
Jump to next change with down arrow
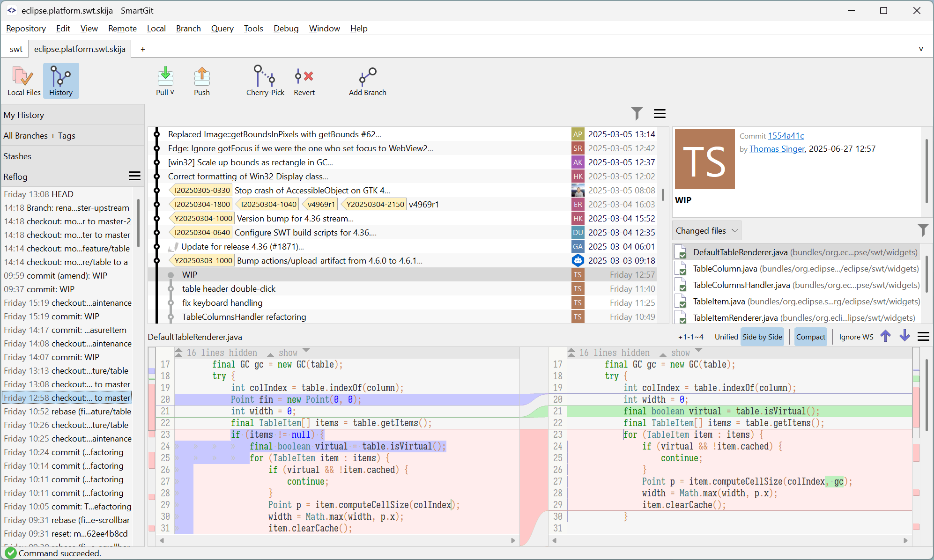[x=904, y=336]
